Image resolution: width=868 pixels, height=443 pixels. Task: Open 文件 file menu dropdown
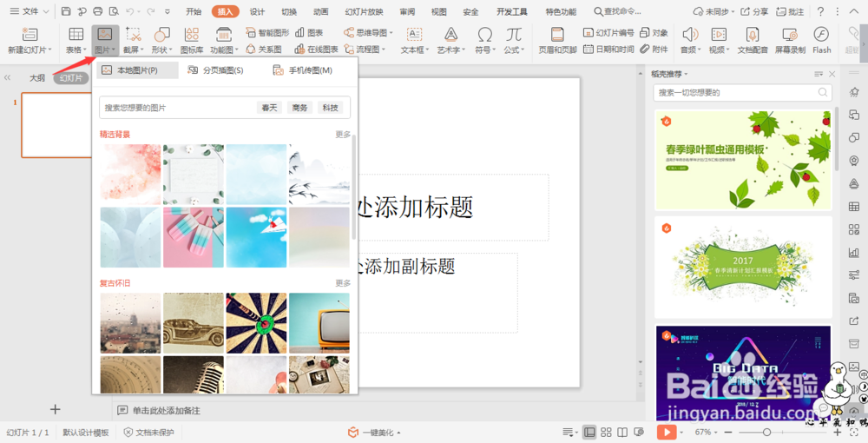pyautogui.click(x=30, y=11)
